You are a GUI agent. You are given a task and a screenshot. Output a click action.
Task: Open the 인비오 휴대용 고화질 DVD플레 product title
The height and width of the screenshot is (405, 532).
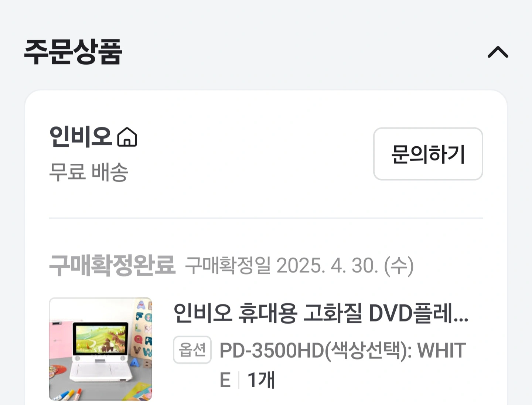(321, 313)
